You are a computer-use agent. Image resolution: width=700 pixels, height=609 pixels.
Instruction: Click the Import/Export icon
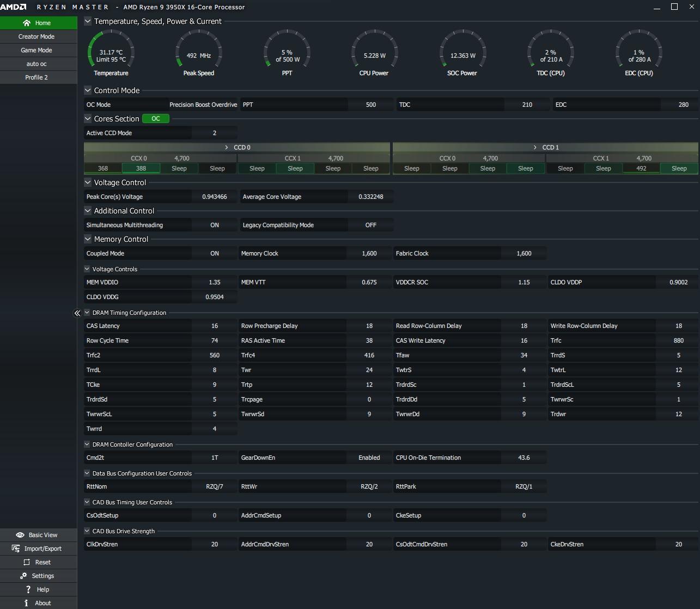[x=16, y=549]
